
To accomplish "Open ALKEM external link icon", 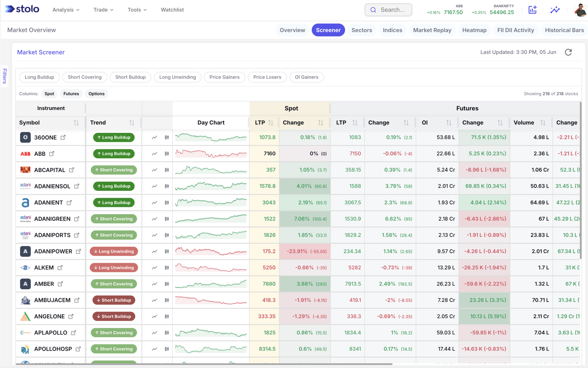I will pyautogui.click(x=60, y=267).
